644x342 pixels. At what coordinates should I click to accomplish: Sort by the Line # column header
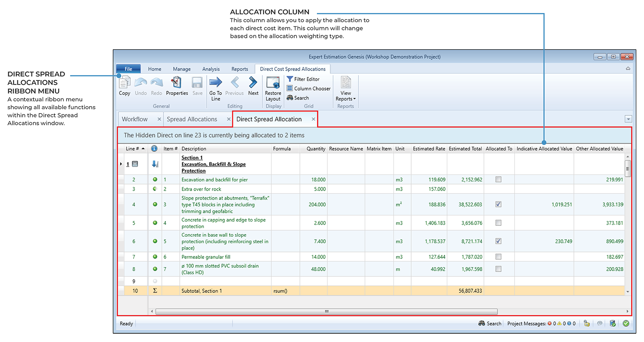(x=133, y=149)
